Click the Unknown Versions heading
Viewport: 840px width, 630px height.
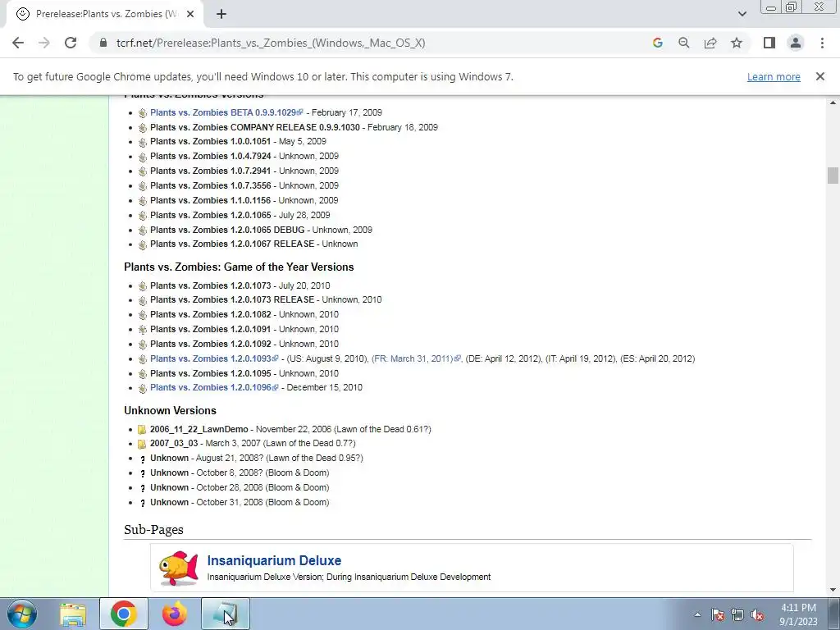click(171, 410)
